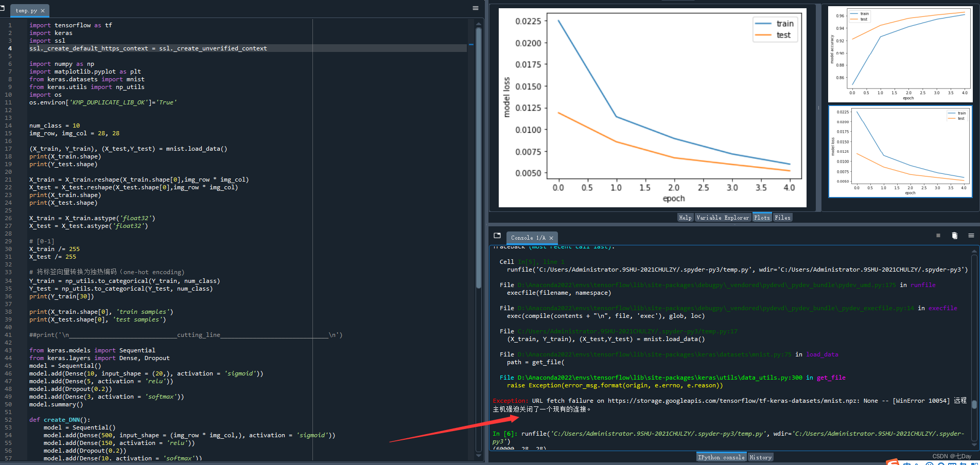
Task: Click the editor scrollbar up arrow
Action: (479, 23)
